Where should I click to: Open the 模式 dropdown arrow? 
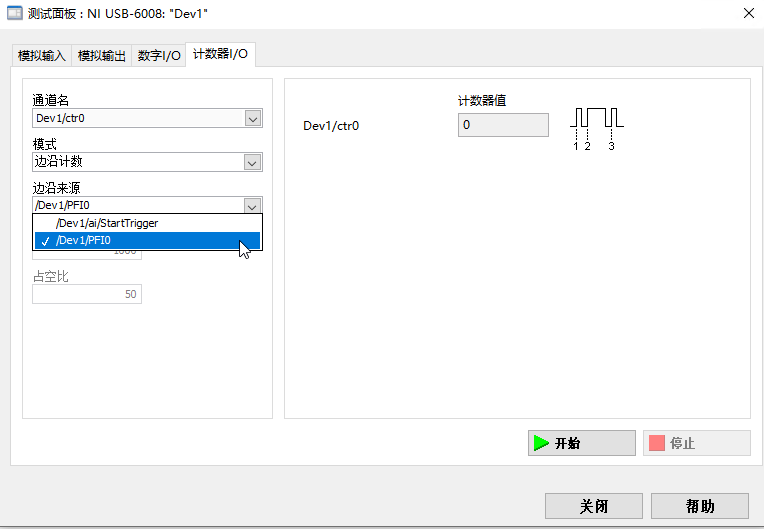point(252,162)
